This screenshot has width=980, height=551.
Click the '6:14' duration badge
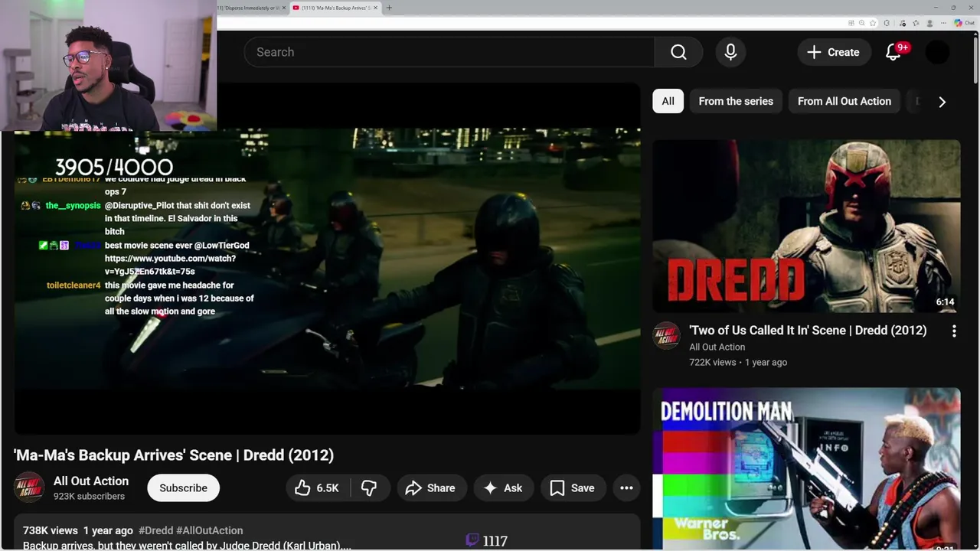pos(945,302)
